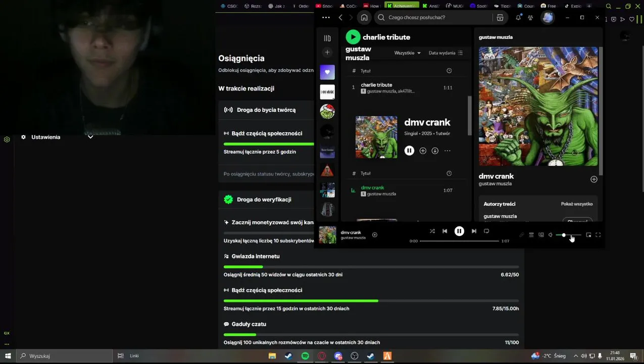The width and height of the screenshot is (644, 364).
Task: Open the Friend Activity icon
Action: [x=530, y=17]
